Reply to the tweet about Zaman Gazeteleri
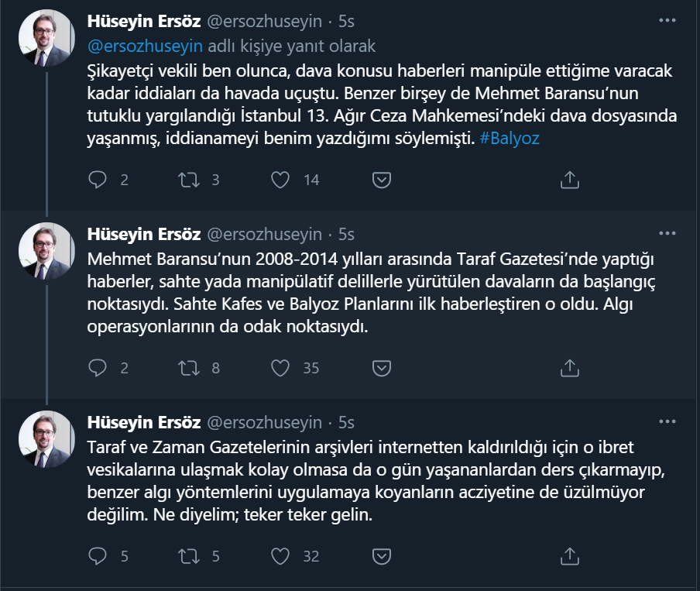 pyautogui.click(x=98, y=555)
